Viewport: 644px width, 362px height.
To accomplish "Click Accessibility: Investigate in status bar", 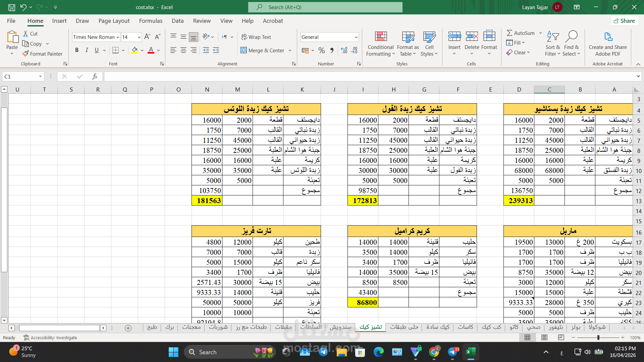I will [x=50, y=338].
